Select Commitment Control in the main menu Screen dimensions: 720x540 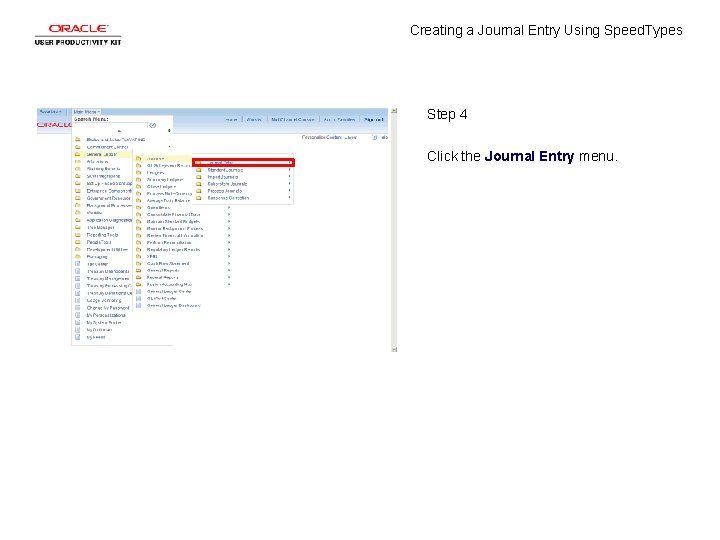107,147
